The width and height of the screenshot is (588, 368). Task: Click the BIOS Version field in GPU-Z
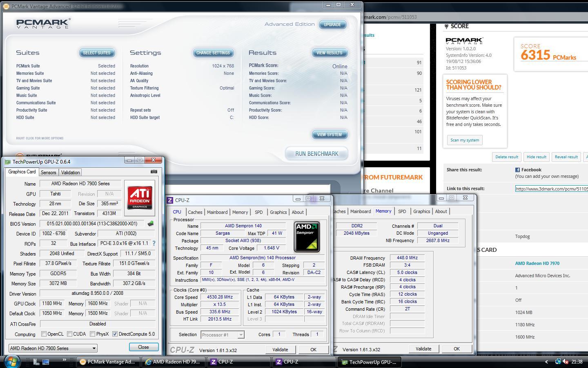point(92,224)
